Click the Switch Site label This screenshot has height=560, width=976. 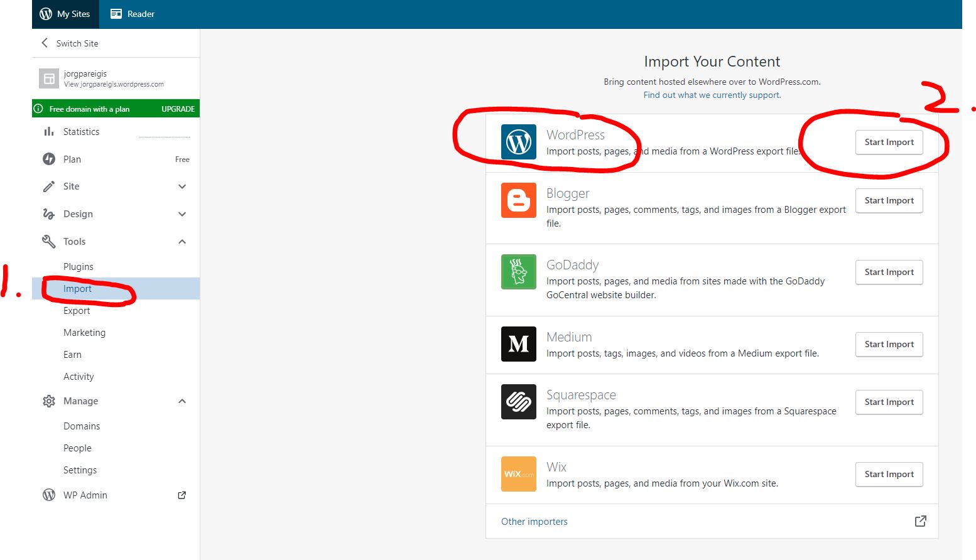pyautogui.click(x=77, y=43)
